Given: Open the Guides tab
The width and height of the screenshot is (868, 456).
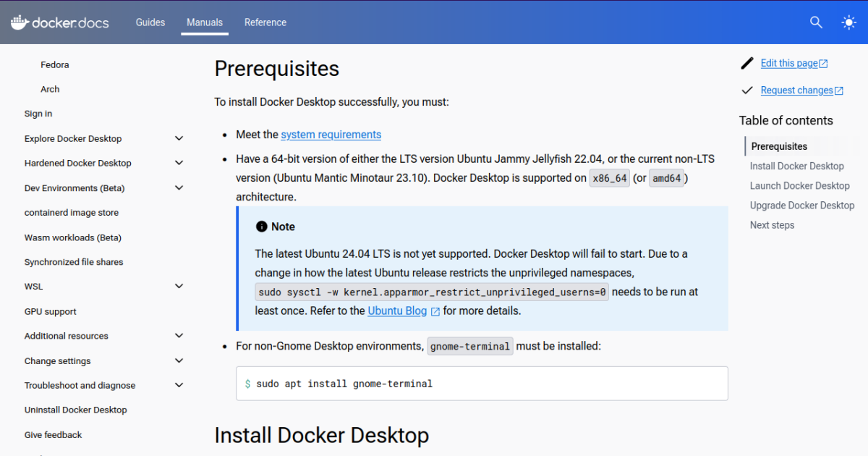Looking at the screenshot, I should [150, 22].
